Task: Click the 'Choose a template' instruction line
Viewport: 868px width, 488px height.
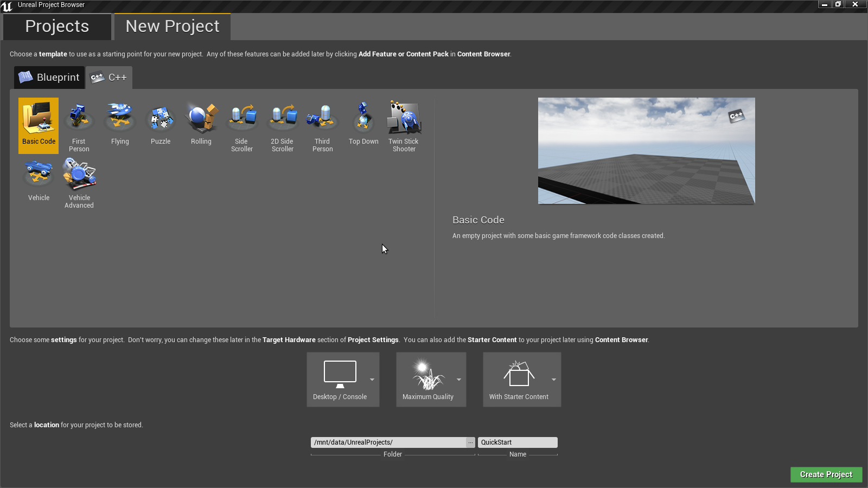Action: (260, 54)
